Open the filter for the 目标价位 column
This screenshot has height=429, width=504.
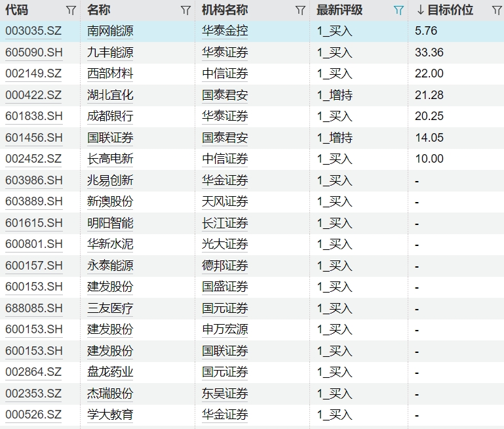[496, 10]
